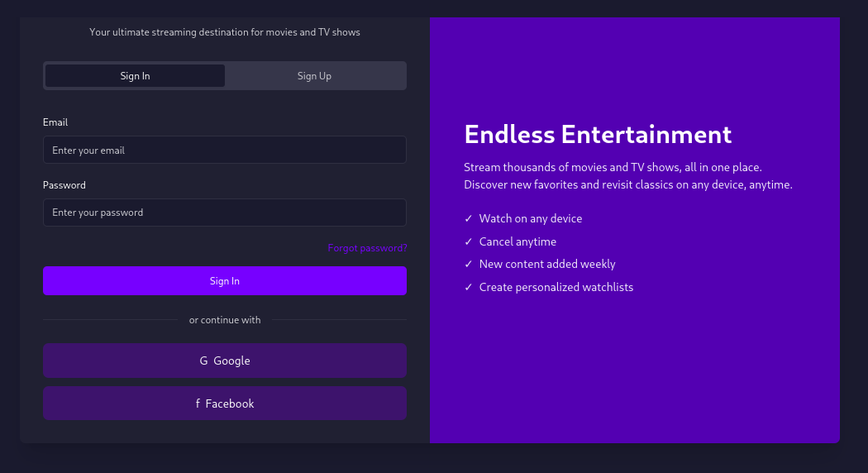The width and height of the screenshot is (868, 473).
Task: Follow the 'Forgot password?' link
Action: tap(367, 248)
